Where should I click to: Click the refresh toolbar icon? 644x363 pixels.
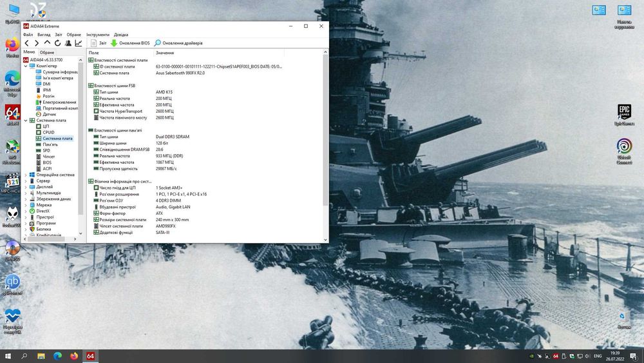click(57, 43)
